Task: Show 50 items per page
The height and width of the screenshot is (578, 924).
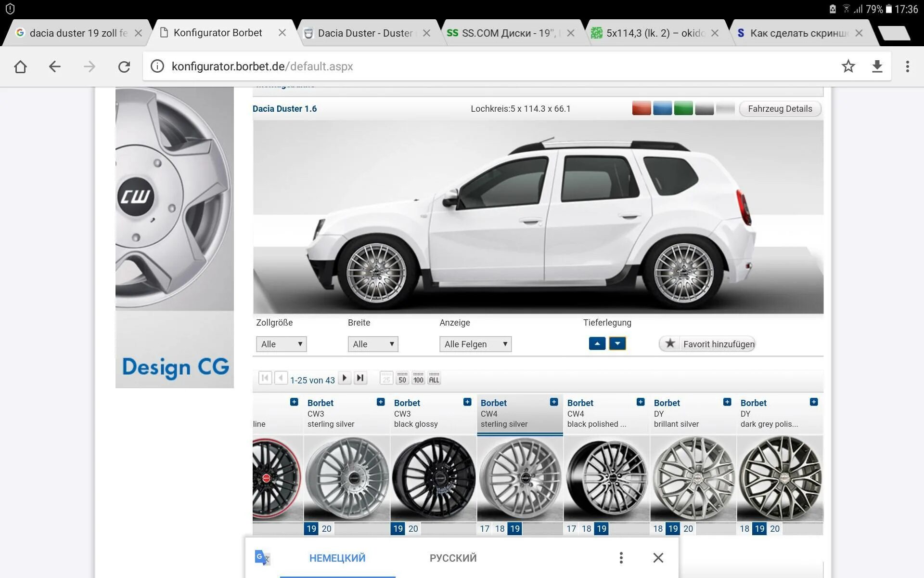Action: point(402,378)
